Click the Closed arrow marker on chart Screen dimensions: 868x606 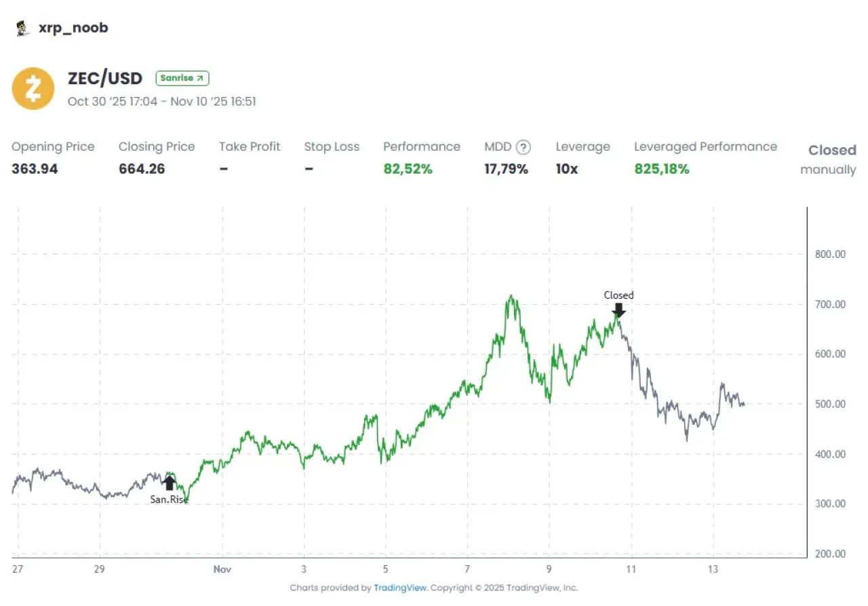618,310
